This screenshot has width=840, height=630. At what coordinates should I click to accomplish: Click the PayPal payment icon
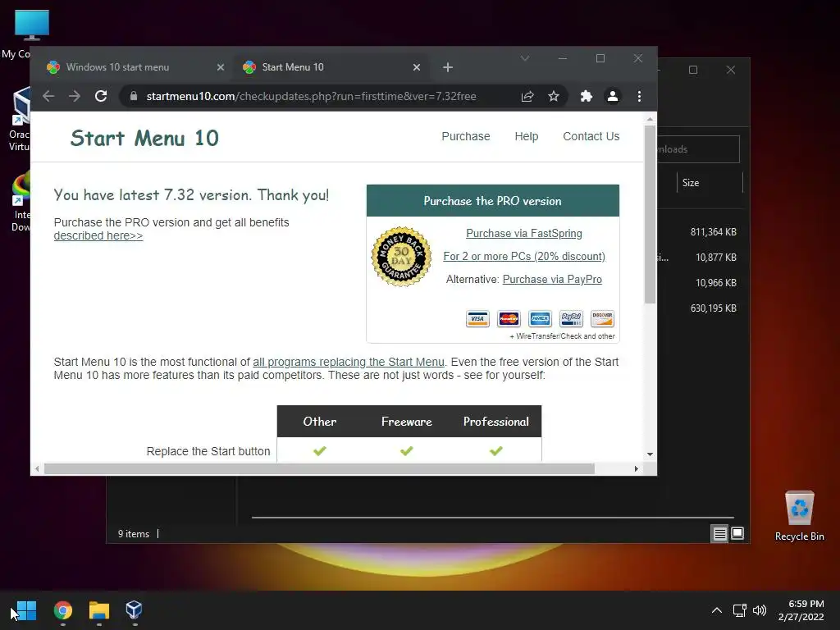click(x=571, y=319)
